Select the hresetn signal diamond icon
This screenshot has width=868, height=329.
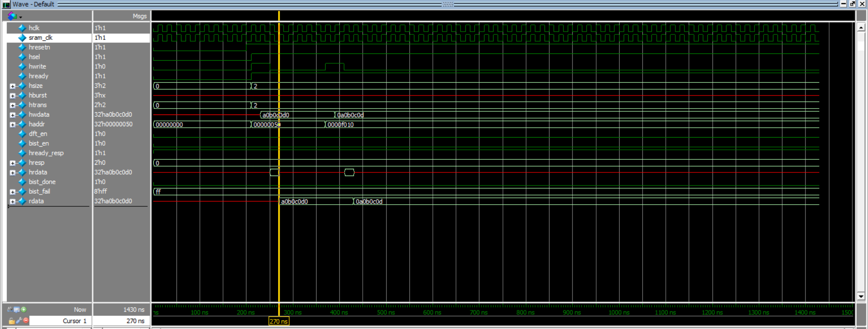[x=22, y=47]
